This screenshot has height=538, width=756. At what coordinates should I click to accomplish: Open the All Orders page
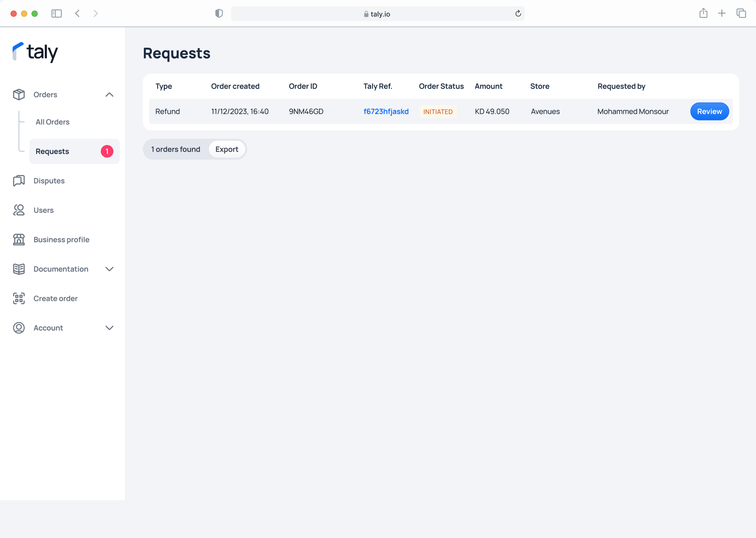click(52, 122)
